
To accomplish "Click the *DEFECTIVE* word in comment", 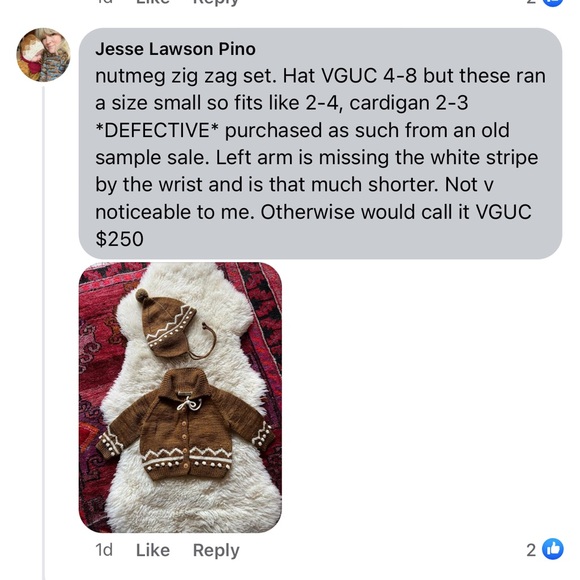I will point(157,130).
